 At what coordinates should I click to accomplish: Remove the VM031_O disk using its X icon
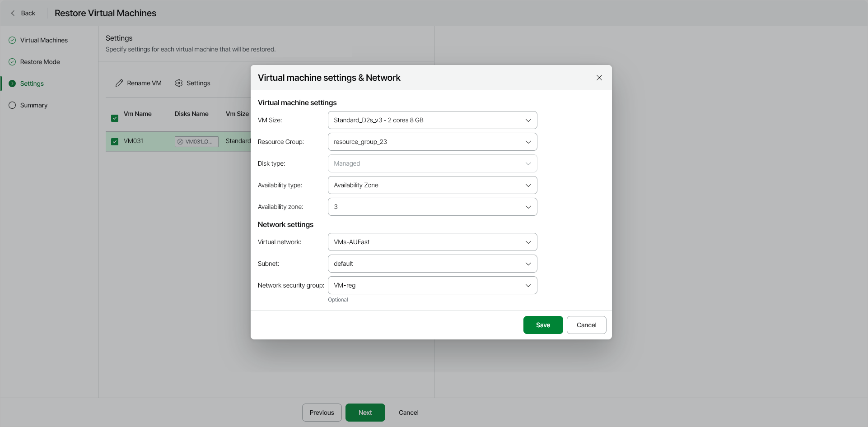coord(180,141)
